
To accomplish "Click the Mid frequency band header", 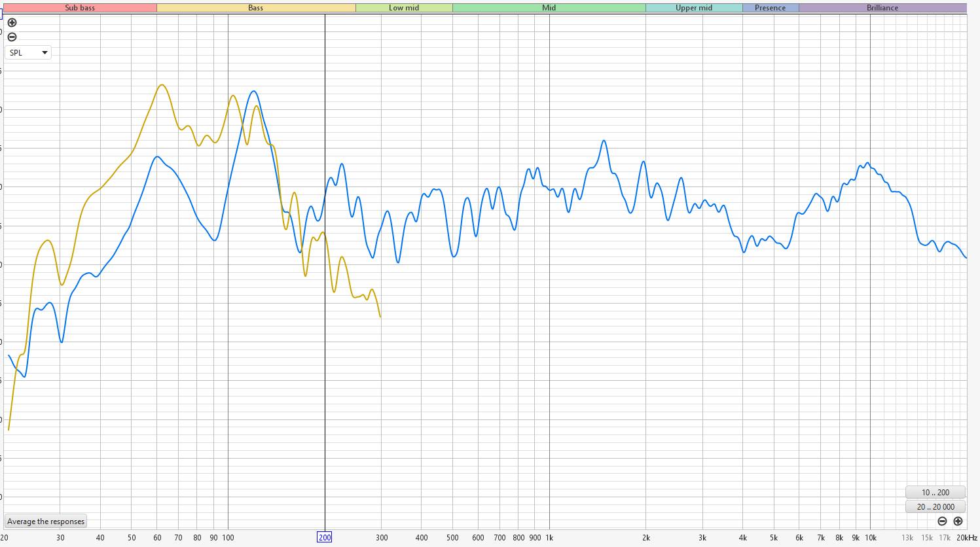I will (x=549, y=8).
